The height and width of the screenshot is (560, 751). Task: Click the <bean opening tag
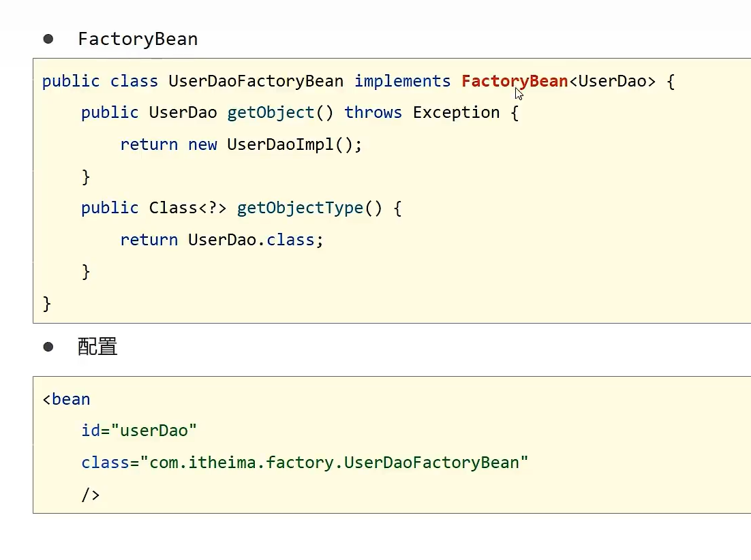(x=66, y=399)
